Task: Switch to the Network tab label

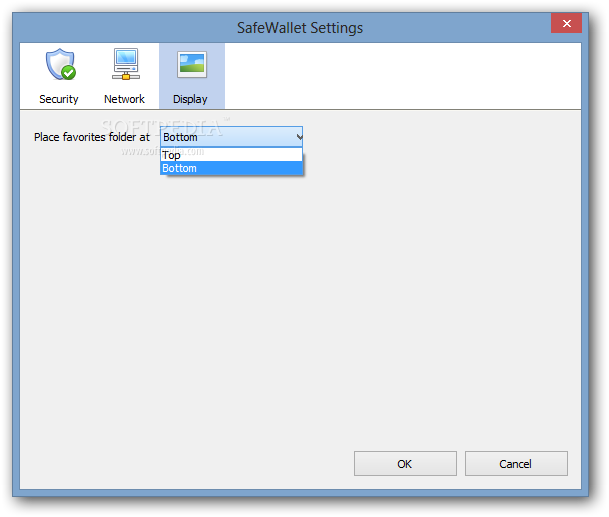Action: 124,99
